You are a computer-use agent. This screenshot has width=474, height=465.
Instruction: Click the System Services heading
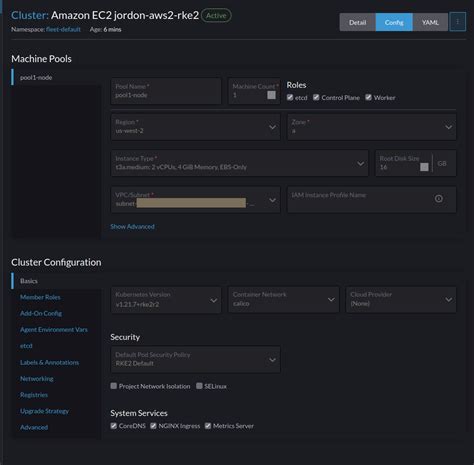point(139,413)
